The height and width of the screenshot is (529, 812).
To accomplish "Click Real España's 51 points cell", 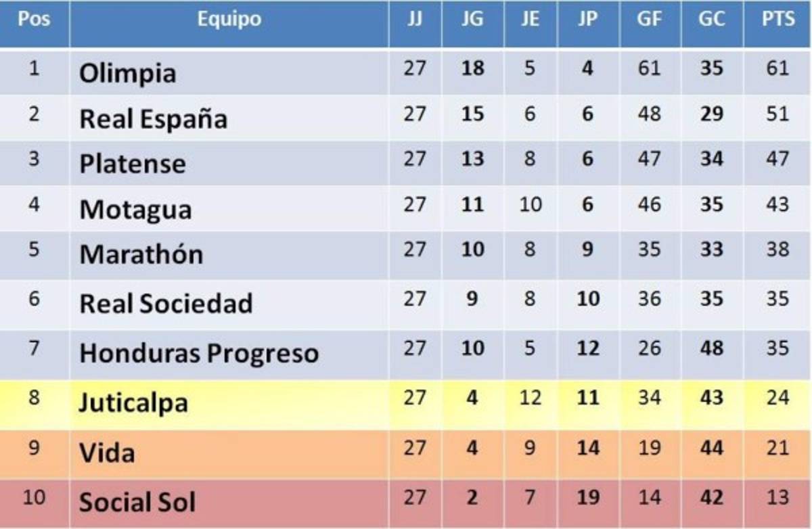I will 777,114.
